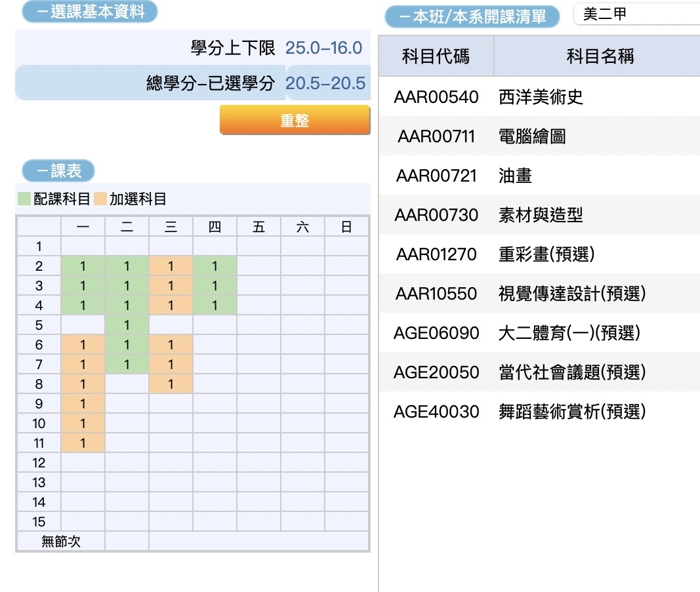The height and width of the screenshot is (592, 700).
Task: Click the selected credits value 20.5–20.5
Action: 325,83
